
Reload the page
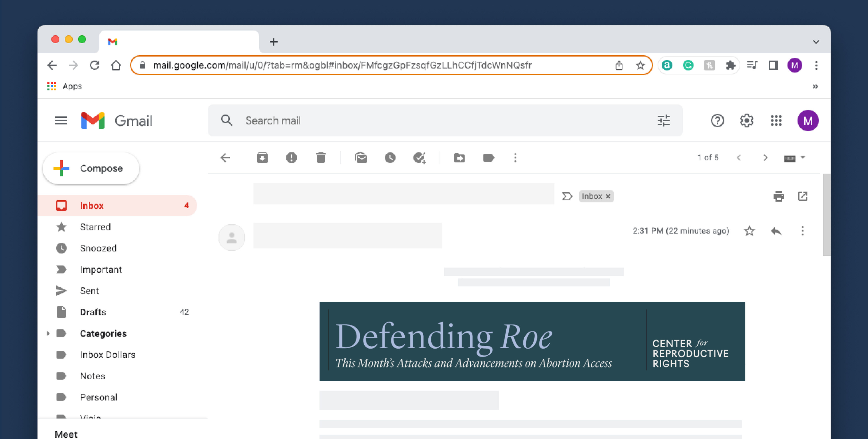click(x=95, y=65)
